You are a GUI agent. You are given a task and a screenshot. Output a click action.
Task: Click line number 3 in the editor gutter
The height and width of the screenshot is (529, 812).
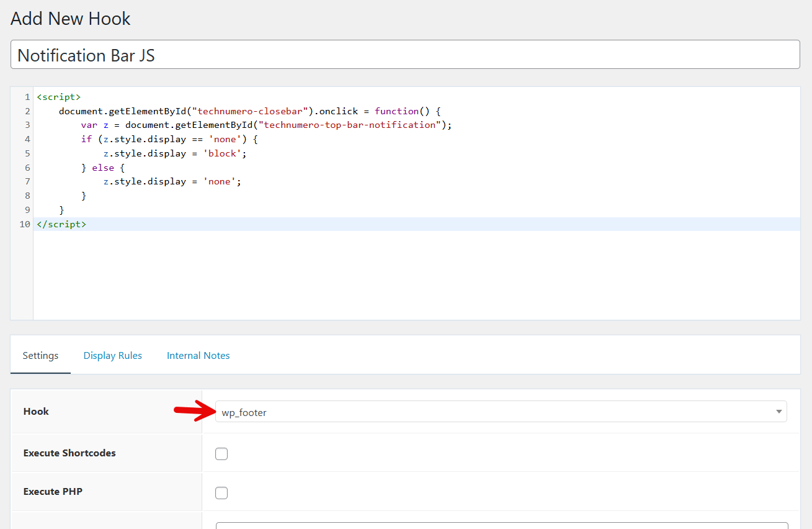click(x=27, y=125)
